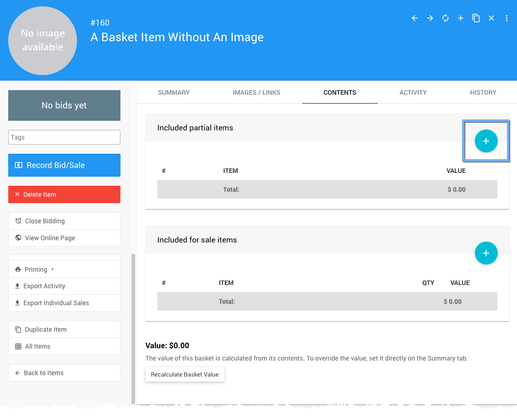Click the refresh icon in header
This screenshot has height=420, width=517.
pos(445,18)
